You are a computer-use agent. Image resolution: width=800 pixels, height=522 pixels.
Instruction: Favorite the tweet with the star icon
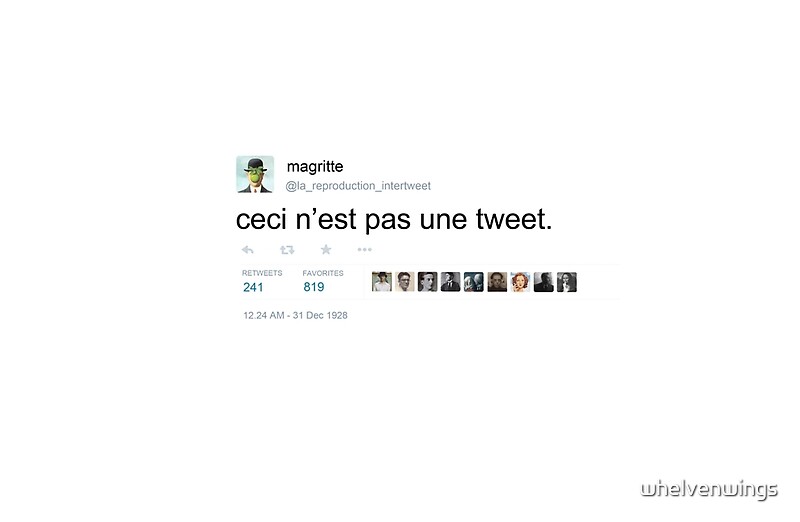326,250
